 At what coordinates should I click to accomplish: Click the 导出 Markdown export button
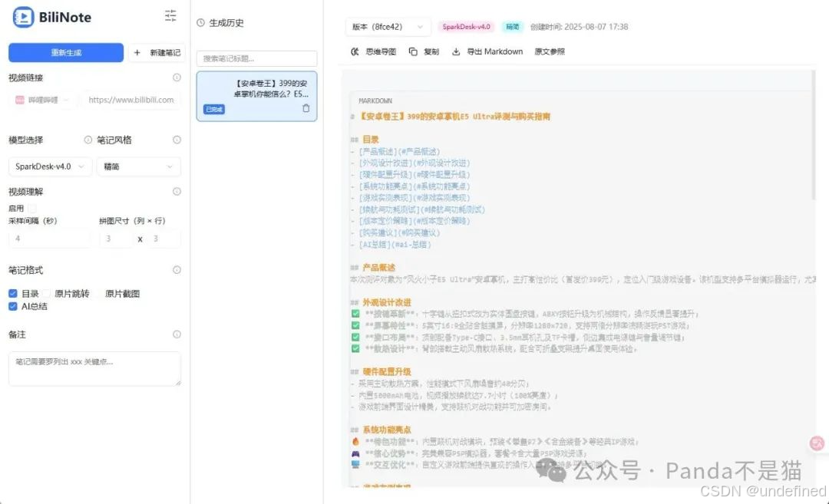click(x=487, y=51)
